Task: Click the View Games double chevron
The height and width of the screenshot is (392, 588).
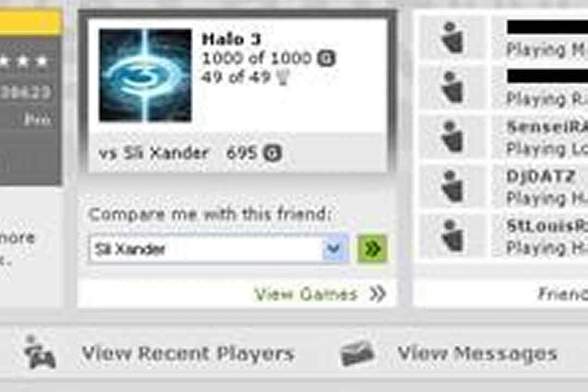Action: click(378, 294)
